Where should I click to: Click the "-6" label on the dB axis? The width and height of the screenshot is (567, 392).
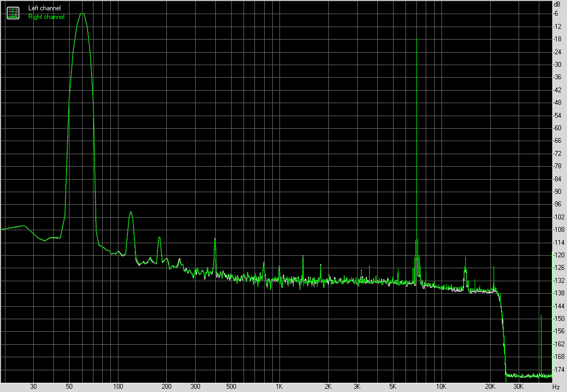[x=556, y=14]
